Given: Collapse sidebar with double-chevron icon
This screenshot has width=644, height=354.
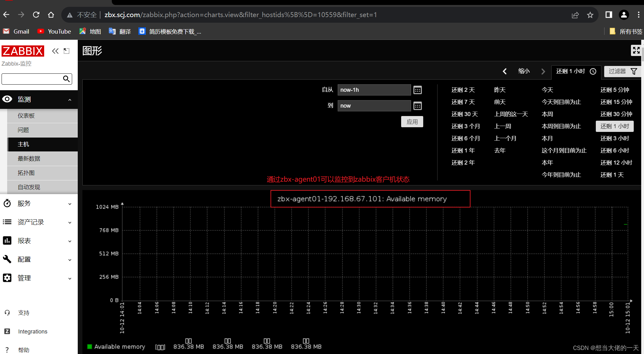Looking at the screenshot, I should pyautogui.click(x=55, y=51).
